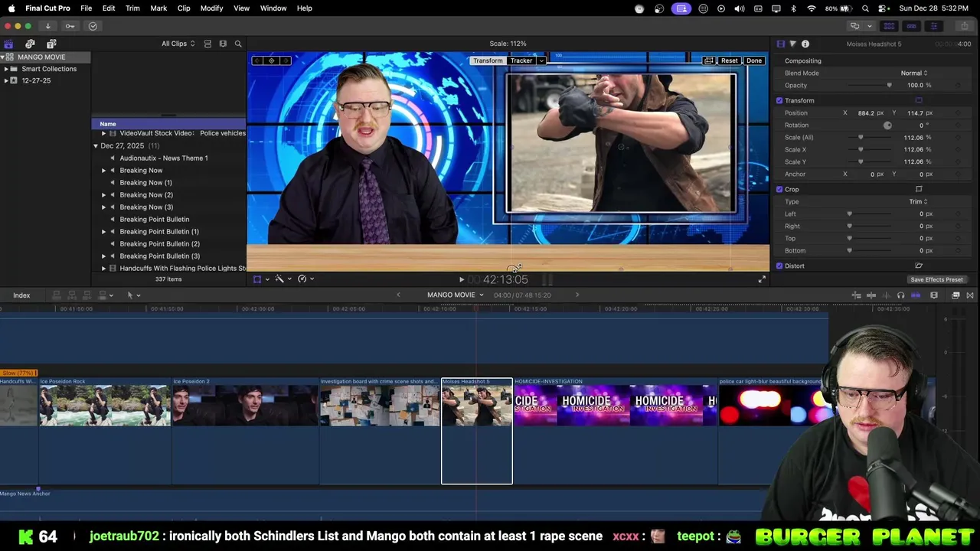Viewport: 980px width, 551px height.
Task: Open Transitions browser bowtie icon
Action: (x=970, y=295)
